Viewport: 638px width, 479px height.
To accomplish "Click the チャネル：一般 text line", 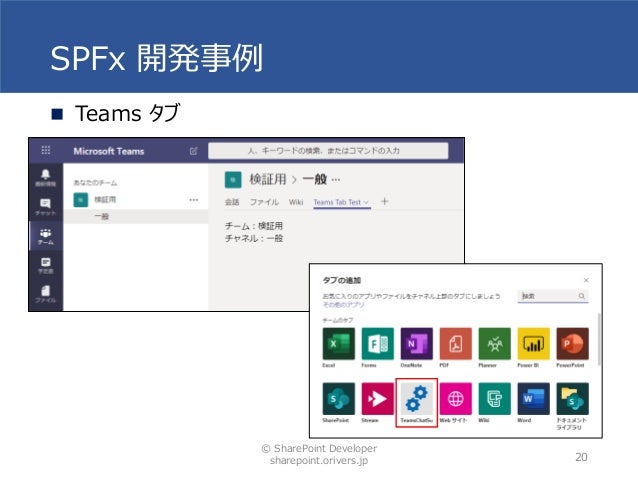I will pyautogui.click(x=254, y=238).
